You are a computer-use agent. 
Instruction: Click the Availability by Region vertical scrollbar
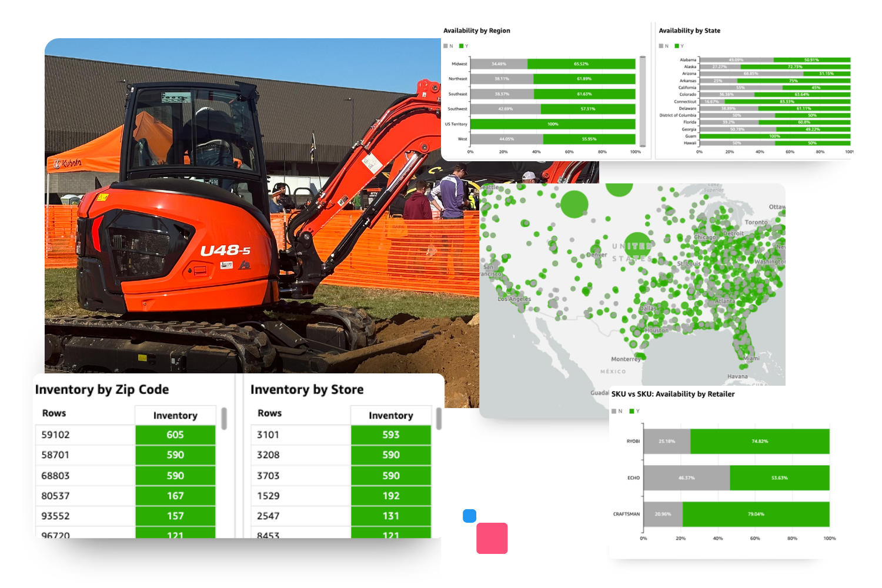643,101
